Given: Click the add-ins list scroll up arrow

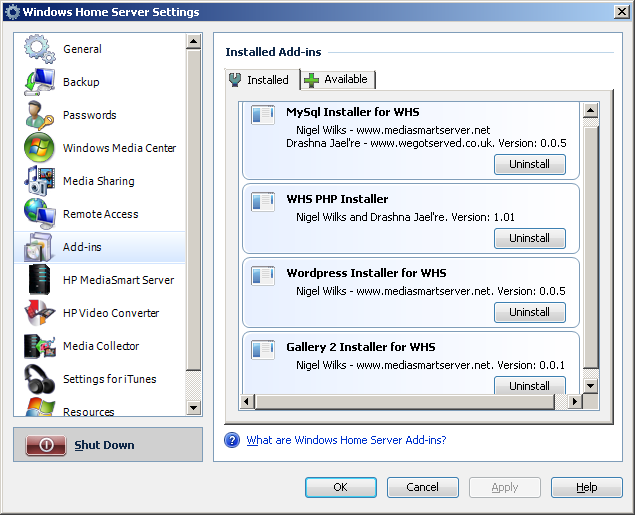Looking at the screenshot, I should pos(591,110).
